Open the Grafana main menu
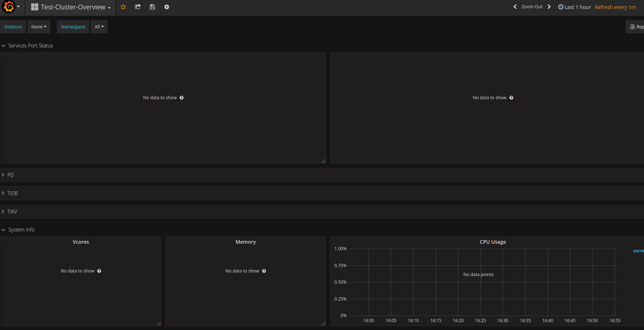 (x=9, y=7)
